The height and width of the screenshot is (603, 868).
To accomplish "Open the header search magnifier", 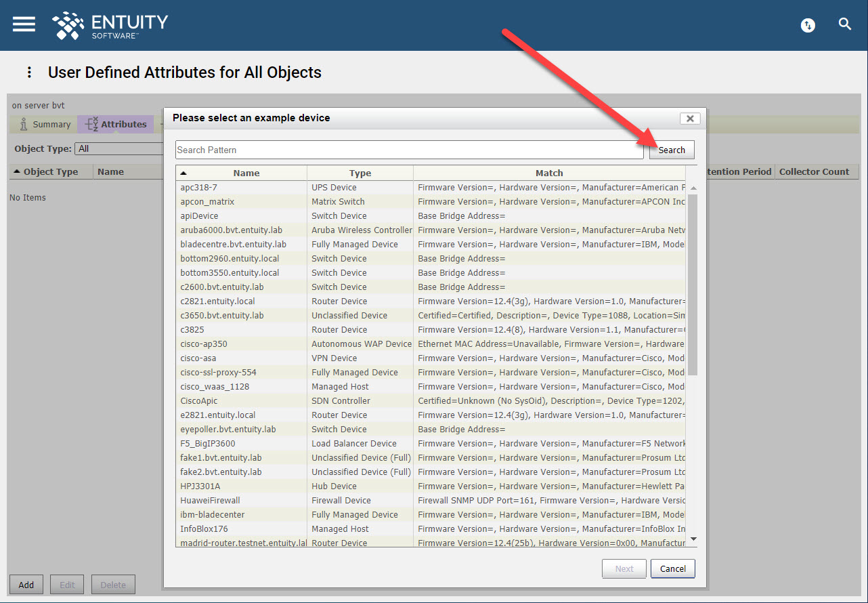I will click(845, 24).
